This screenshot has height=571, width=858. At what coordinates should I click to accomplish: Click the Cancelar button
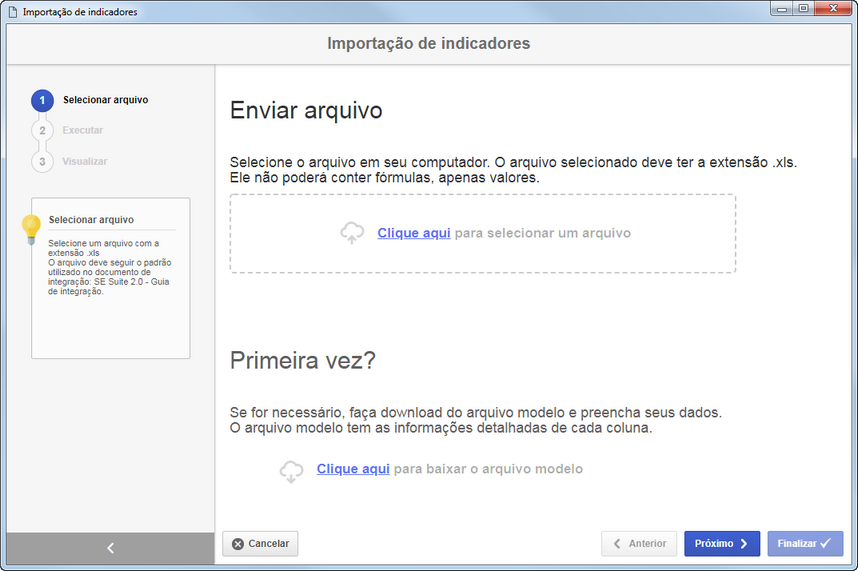pyautogui.click(x=260, y=544)
